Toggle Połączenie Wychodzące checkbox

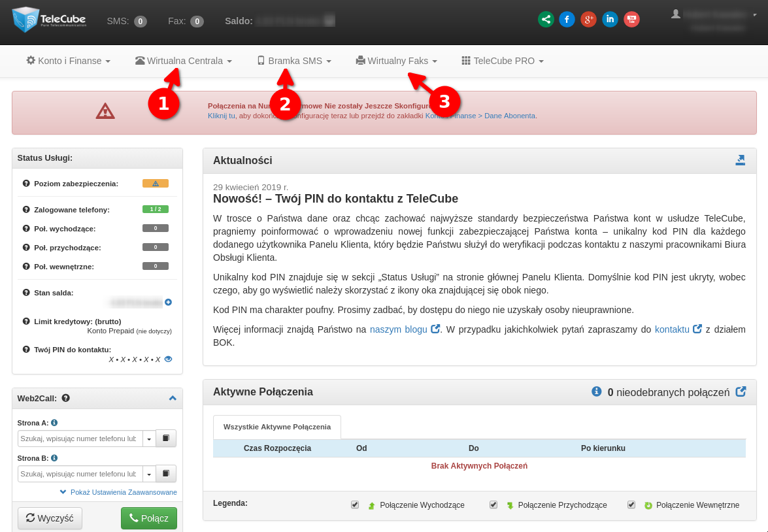[x=355, y=505]
